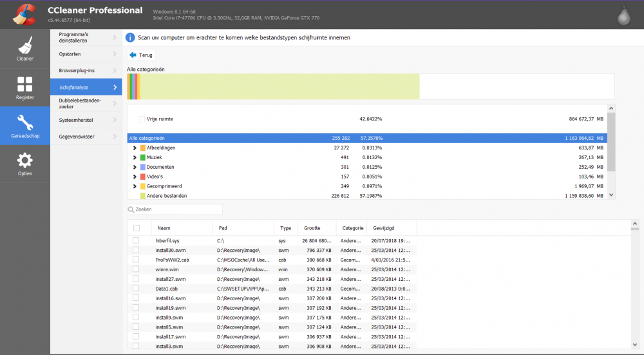644x355 pixels.
Task: Sort the file list by Grootte column
Action: (x=313, y=228)
